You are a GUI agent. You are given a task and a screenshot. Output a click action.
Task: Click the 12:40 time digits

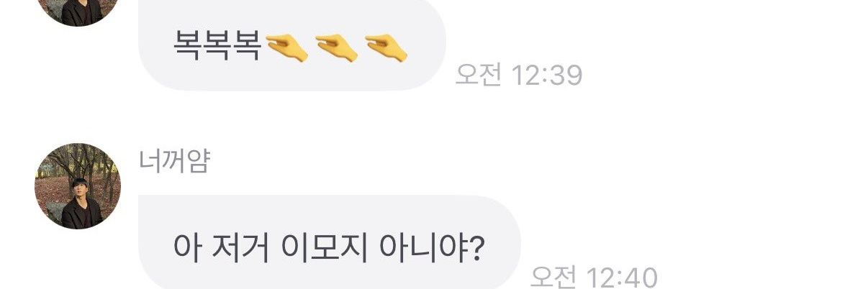(622, 276)
